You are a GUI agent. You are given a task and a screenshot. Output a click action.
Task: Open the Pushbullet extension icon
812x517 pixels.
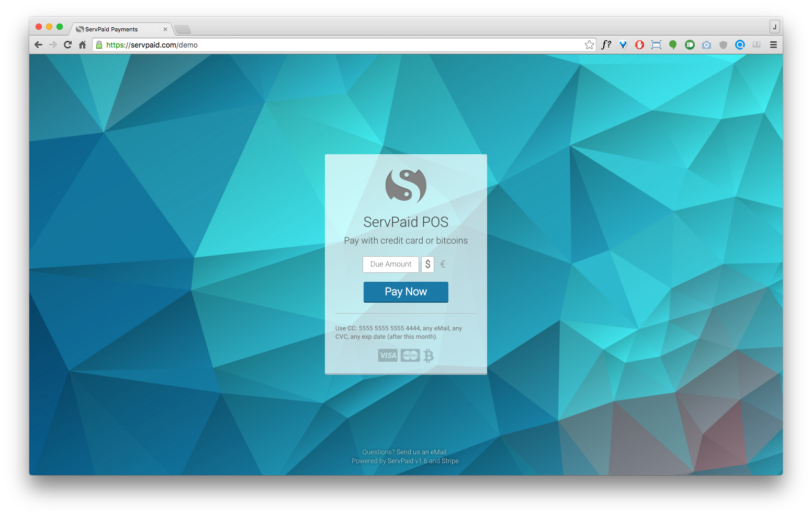pyautogui.click(x=690, y=45)
